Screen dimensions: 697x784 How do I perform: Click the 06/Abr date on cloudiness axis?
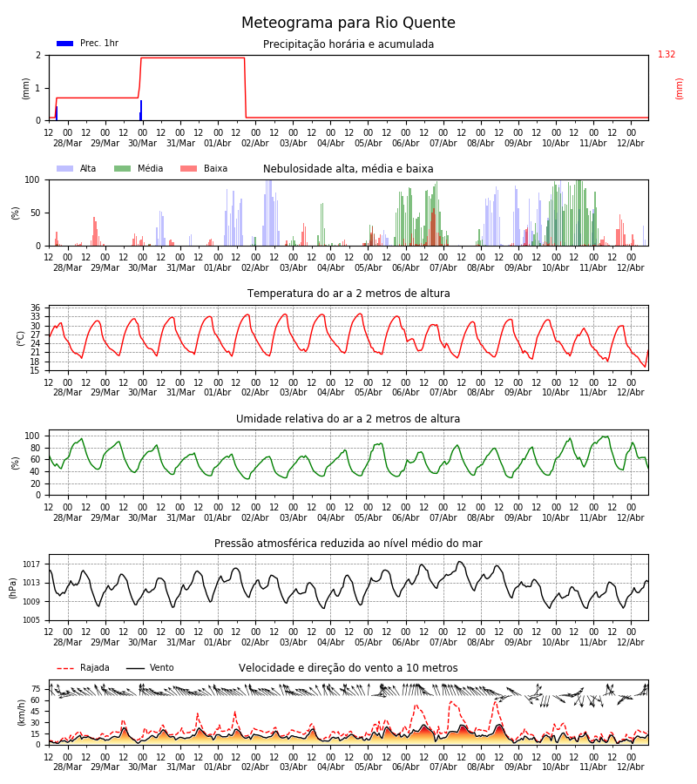pos(405,267)
